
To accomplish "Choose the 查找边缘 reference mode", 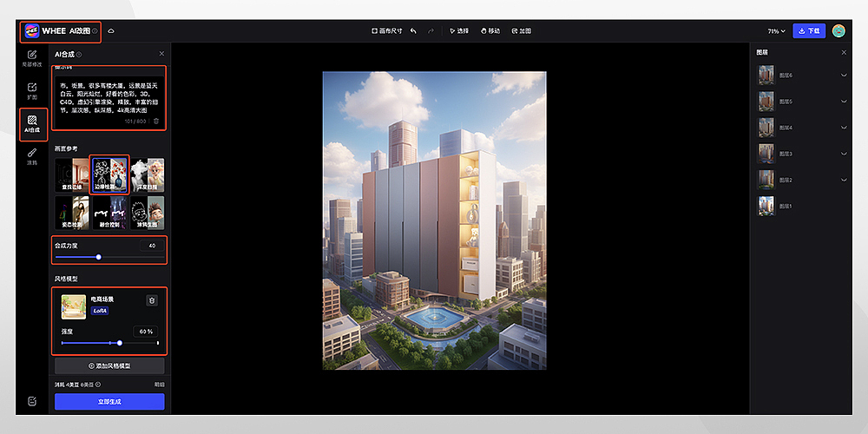I will 72,175.
